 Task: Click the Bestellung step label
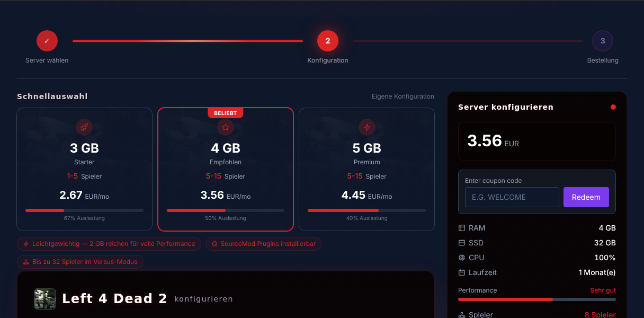click(x=603, y=60)
